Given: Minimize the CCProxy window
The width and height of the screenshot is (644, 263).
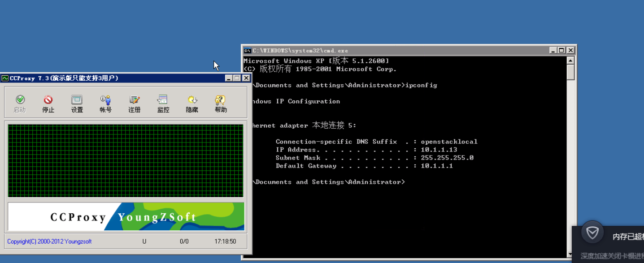Looking at the screenshot, I should tap(229, 78).
